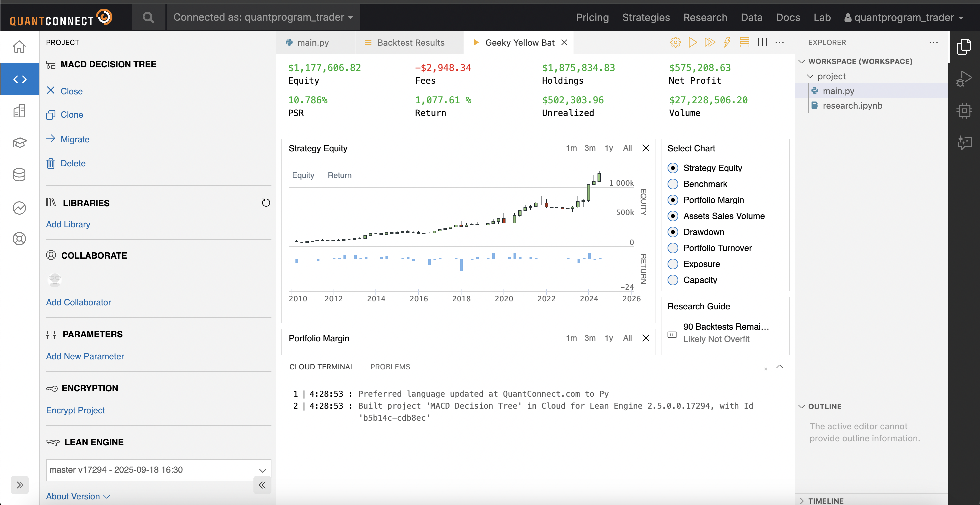Switch to the PROBLEMS tab
Viewport: 980px width, 505px height.
click(x=390, y=367)
